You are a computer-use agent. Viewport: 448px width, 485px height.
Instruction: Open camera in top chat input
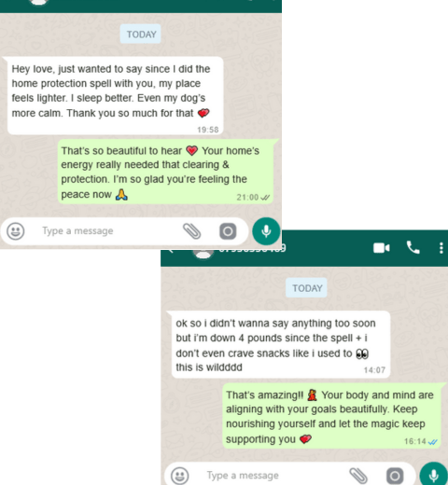[x=228, y=231]
